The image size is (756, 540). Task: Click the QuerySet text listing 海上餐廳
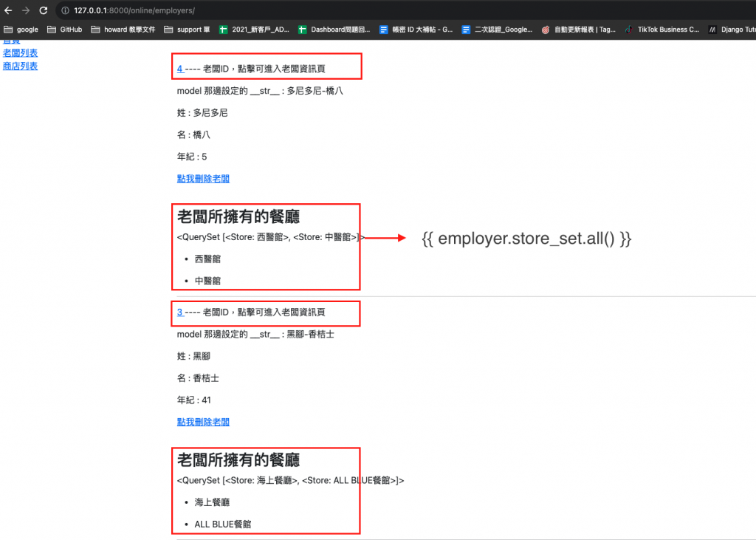(x=290, y=480)
